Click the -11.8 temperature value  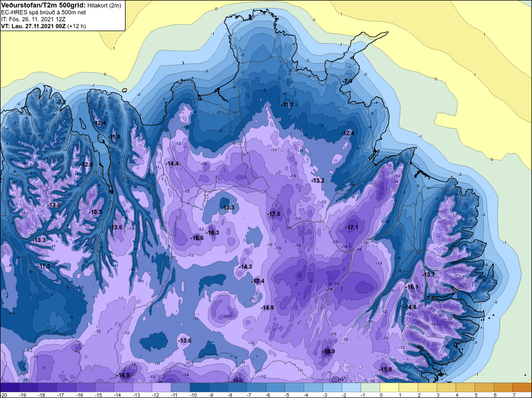(114, 137)
